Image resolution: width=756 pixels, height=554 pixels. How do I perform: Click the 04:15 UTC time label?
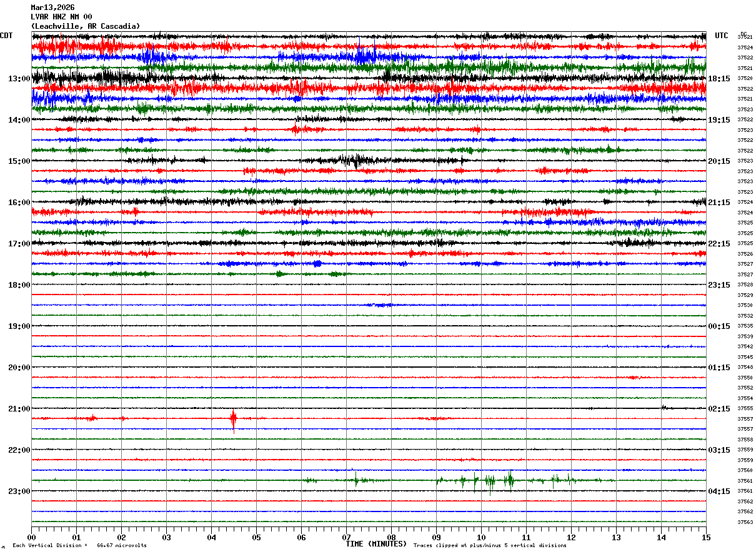click(719, 491)
